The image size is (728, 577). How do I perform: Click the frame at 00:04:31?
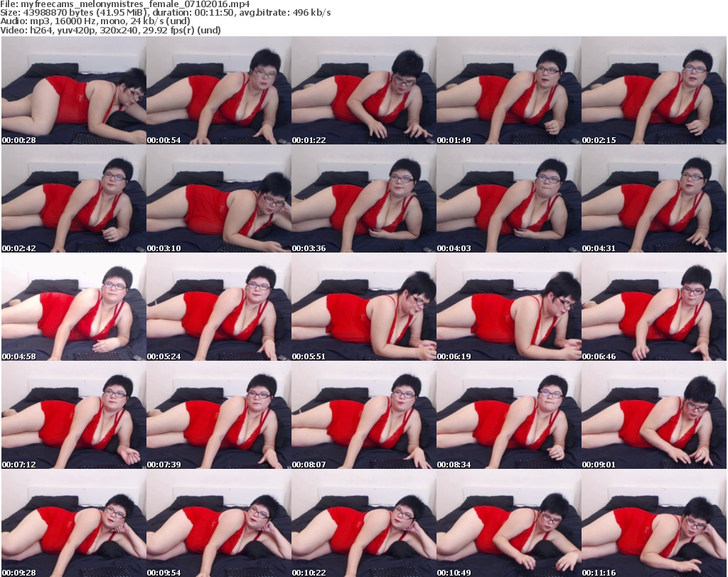[654, 198]
